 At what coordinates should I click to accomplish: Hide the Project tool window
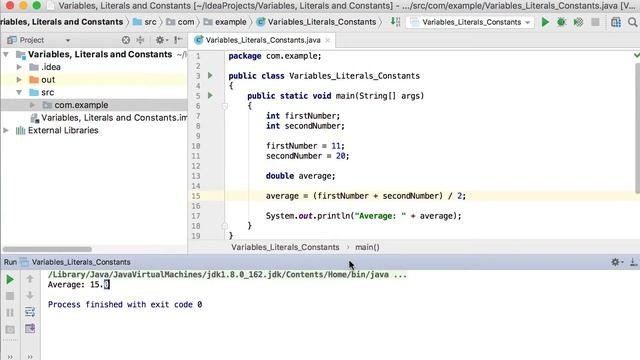click(178, 40)
